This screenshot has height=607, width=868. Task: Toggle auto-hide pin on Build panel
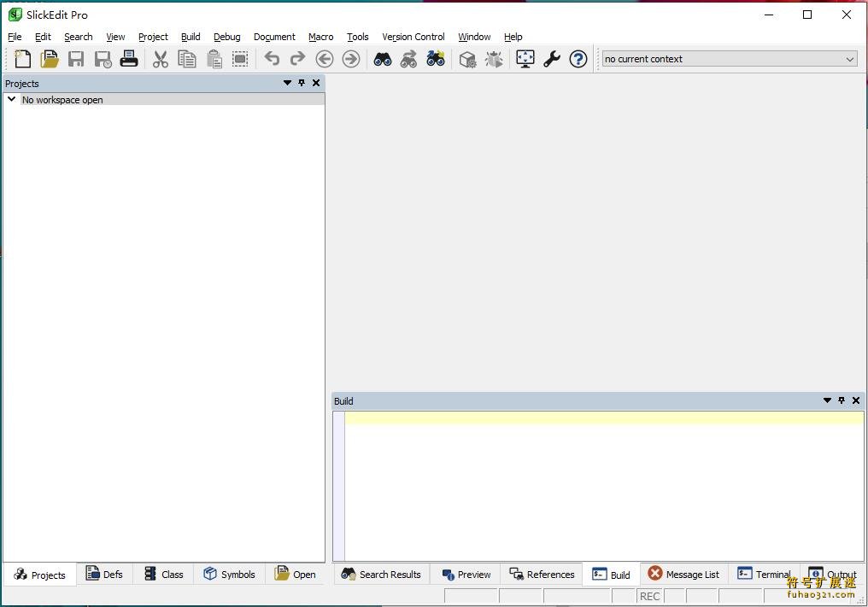coord(842,400)
